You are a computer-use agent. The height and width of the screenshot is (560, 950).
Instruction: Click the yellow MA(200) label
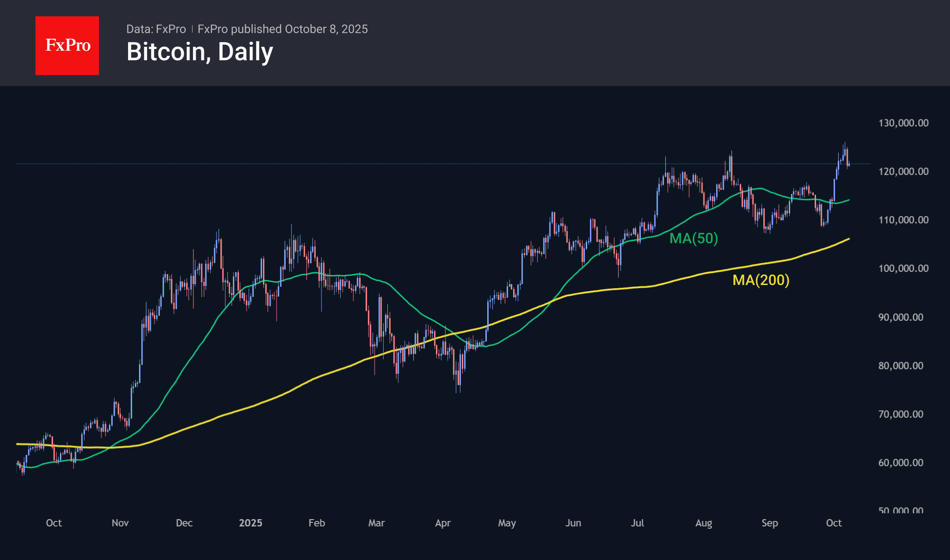pyautogui.click(x=761, y=280)
